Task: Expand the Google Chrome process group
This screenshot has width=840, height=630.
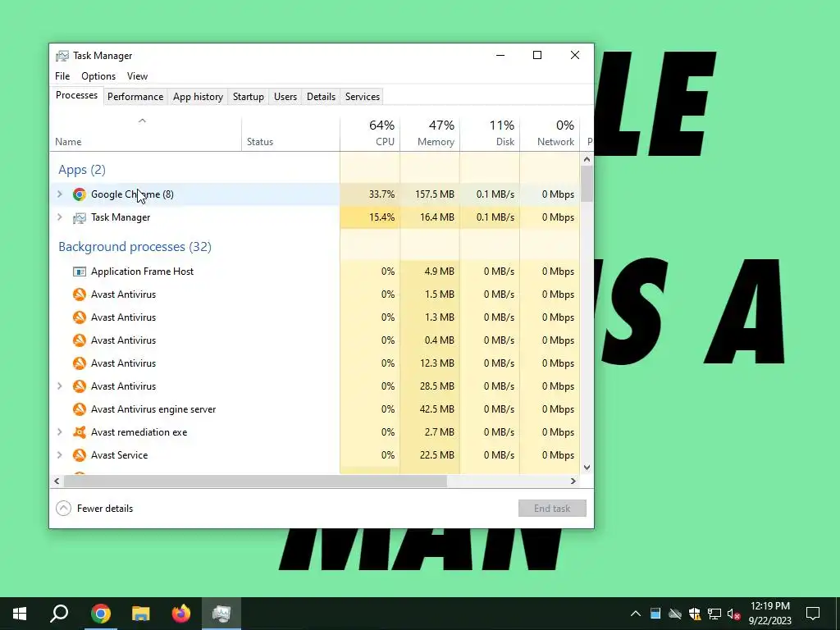Action: click(59, 194)
